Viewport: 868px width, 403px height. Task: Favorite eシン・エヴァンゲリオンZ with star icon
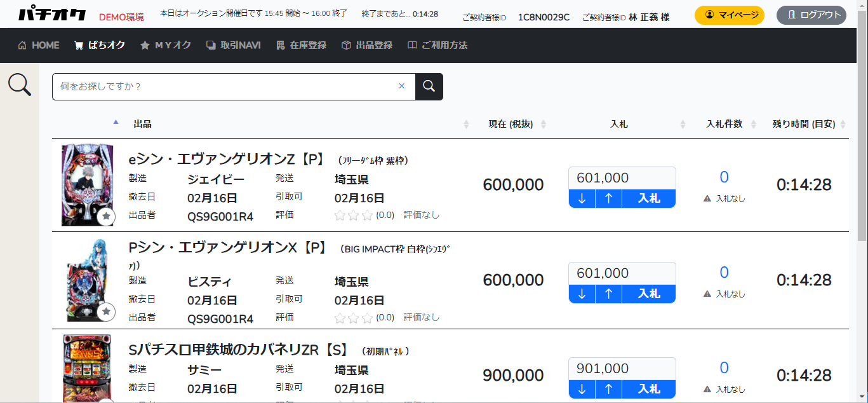click(107, 217)
